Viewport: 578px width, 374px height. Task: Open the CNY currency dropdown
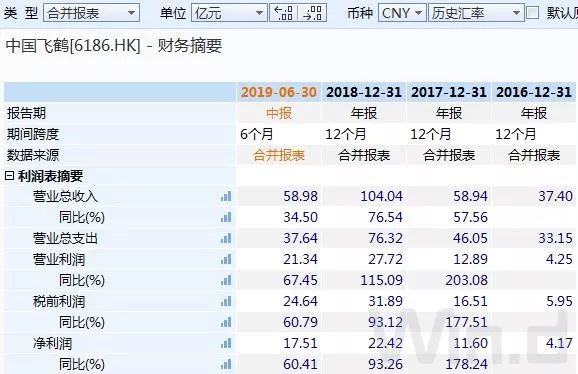(402, 13)
